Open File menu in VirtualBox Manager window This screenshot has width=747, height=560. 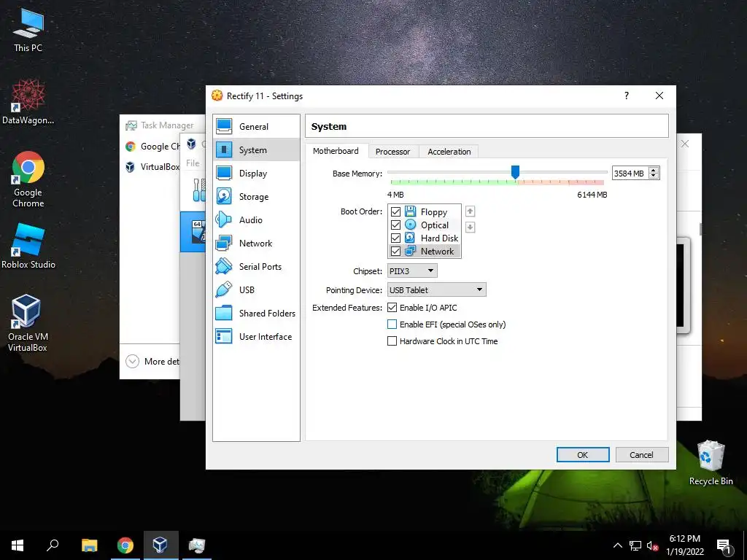193,163
